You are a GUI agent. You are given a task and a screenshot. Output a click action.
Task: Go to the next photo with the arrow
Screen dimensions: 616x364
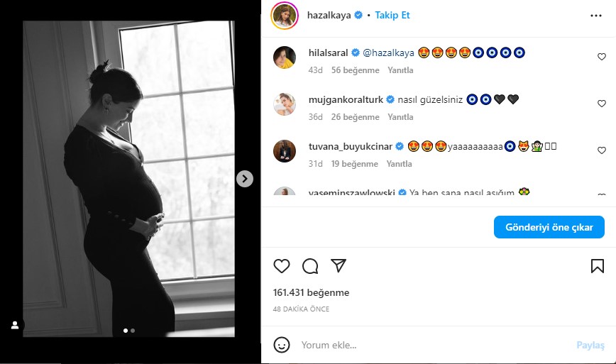coord(244,178)
